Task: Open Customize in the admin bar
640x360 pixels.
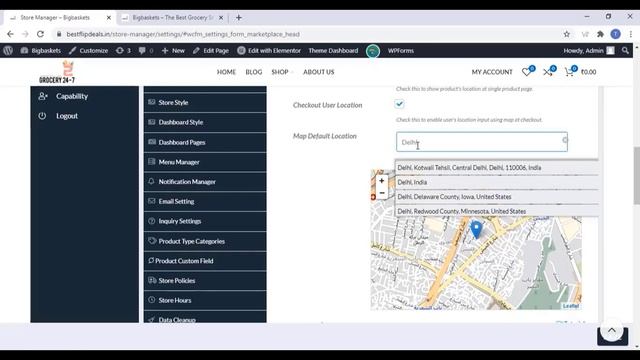Action: pos(89,51)
